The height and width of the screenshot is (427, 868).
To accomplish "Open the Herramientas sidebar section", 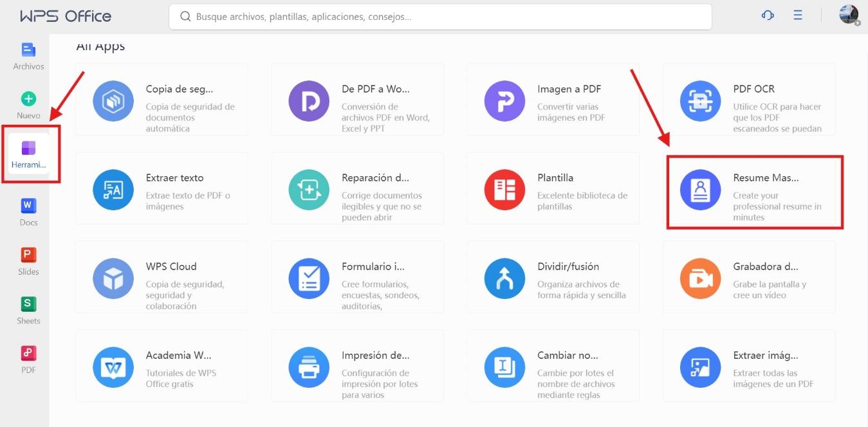I will tap(28, 155).
